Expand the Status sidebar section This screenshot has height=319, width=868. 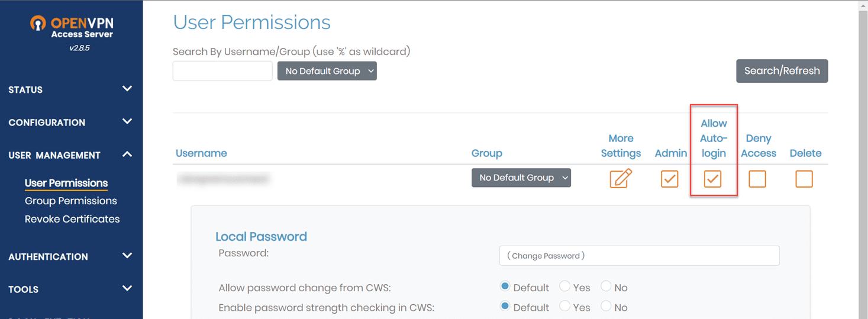coord(71,89)
